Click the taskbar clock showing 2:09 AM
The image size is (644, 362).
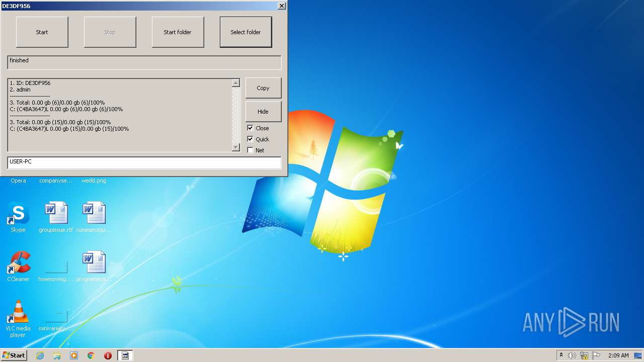[618, 355]
